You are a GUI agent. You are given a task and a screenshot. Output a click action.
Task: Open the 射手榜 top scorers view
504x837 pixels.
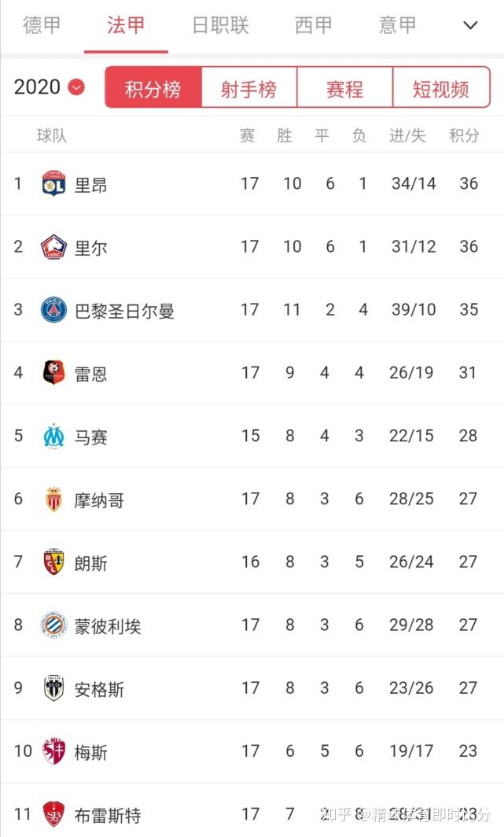coord(249,87)
